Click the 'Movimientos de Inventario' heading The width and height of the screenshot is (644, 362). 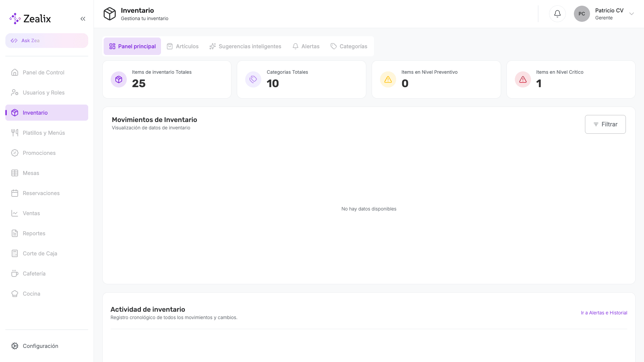pyautogui.click(x=154, y=120)
